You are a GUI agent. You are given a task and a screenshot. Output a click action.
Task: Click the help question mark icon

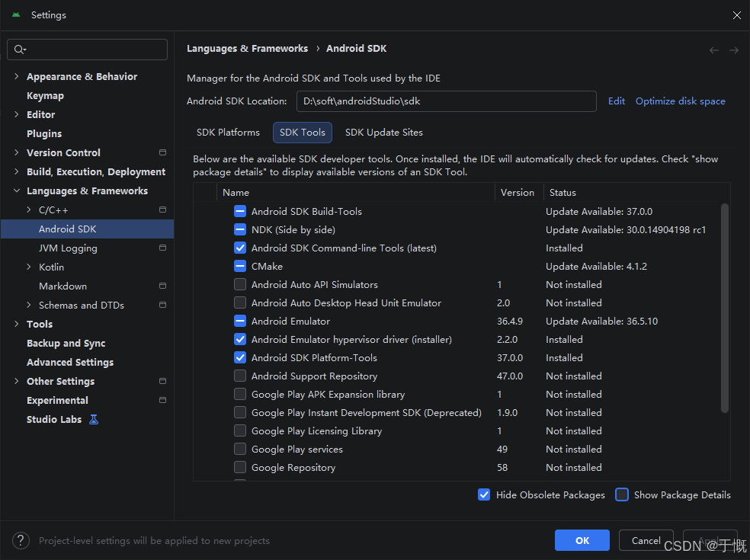click(x=21, y=541)
